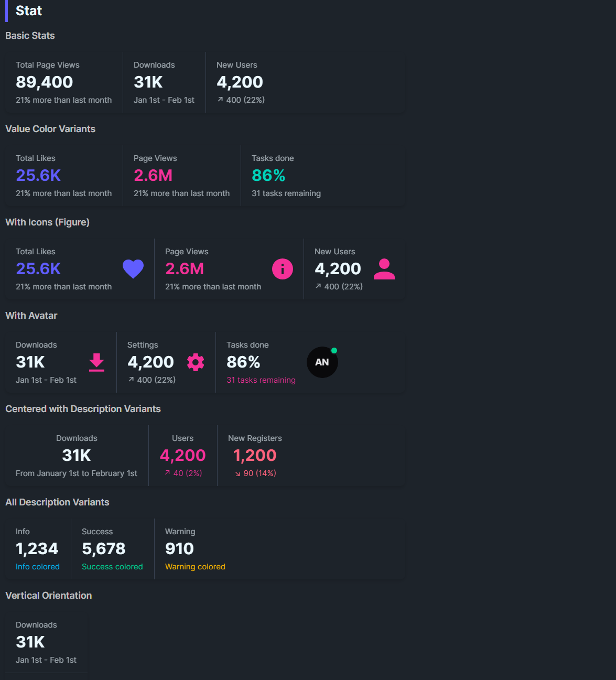Click the 'Stat' page heading
The width and height of the screenshot is (616, 680).
(x=29, y=11)
